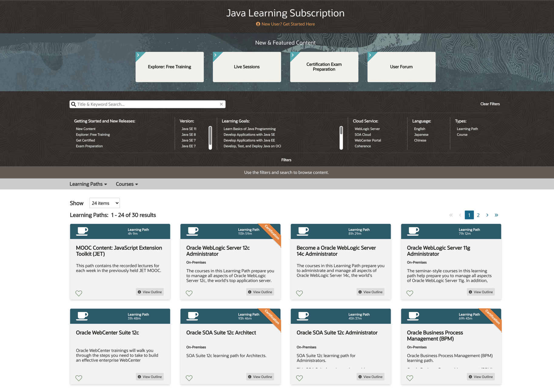Open the Live Sessions featured tile
554x392 pixels.
[x=247, y=67]
